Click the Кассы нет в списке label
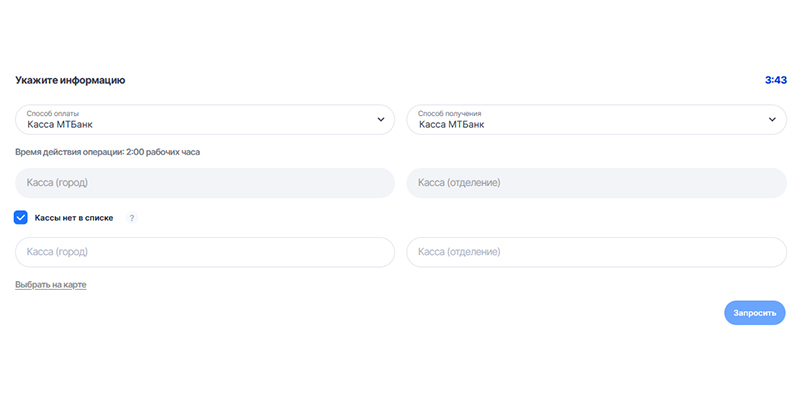Image resolution: width=800 pixels, height=400 pixels. tap(74, 218)
